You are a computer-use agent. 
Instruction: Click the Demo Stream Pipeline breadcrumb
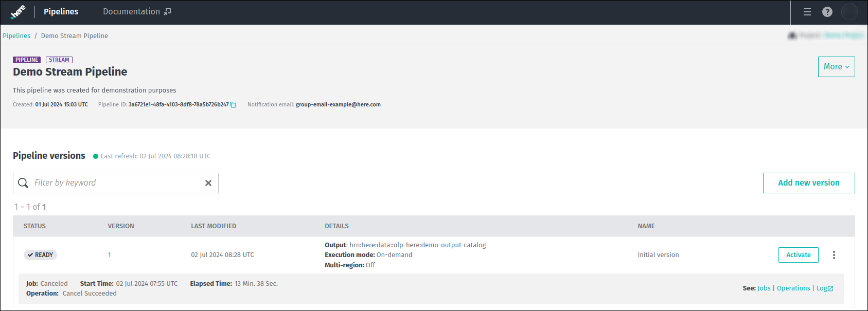pos(75,36)
